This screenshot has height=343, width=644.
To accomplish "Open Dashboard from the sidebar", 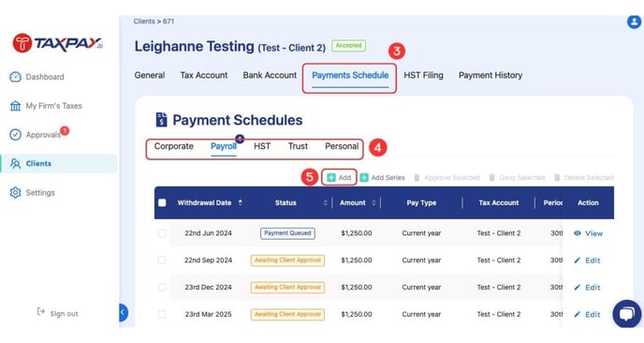I will [x=37, y=77].
